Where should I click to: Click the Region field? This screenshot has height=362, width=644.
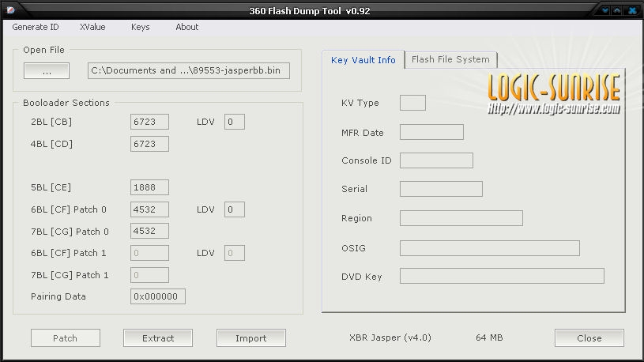point(461,218)
